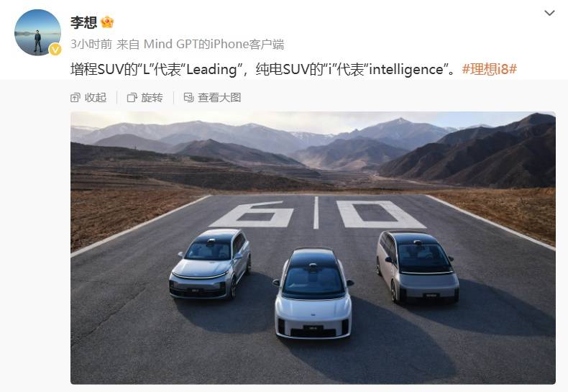Select the 查看大图 text label
568x392 pixels.
coord(219,97)
